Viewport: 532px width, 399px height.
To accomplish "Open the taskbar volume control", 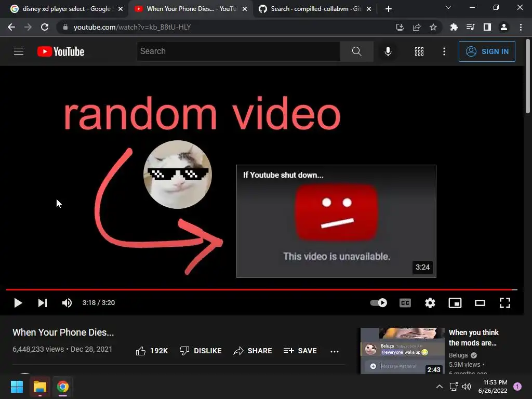I will (x=467, y=387).
